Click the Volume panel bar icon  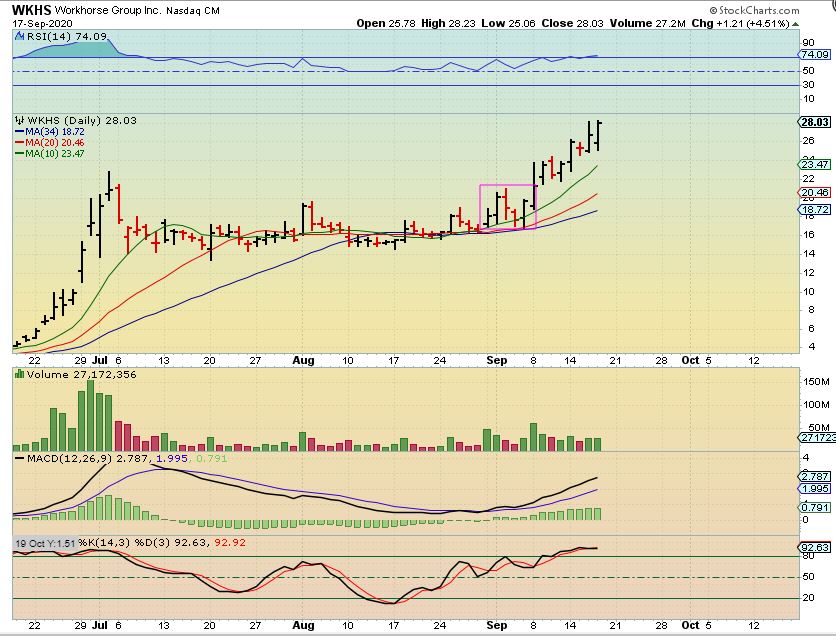coord(20,374)
